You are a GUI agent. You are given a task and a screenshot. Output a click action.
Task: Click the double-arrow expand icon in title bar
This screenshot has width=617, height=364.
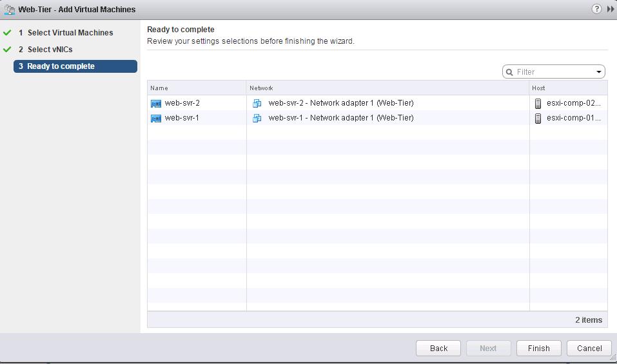point(611,9)
